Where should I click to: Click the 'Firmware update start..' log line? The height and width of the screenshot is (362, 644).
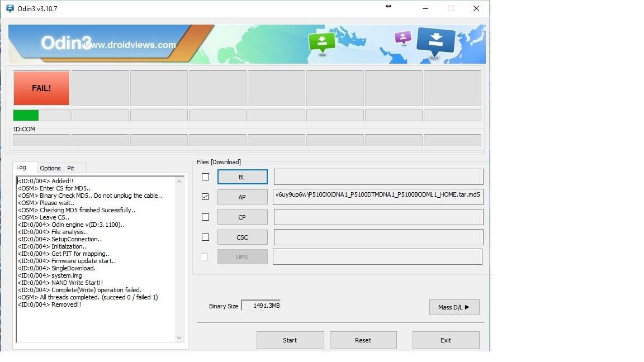pyautogui.click(x=67, y=261)
